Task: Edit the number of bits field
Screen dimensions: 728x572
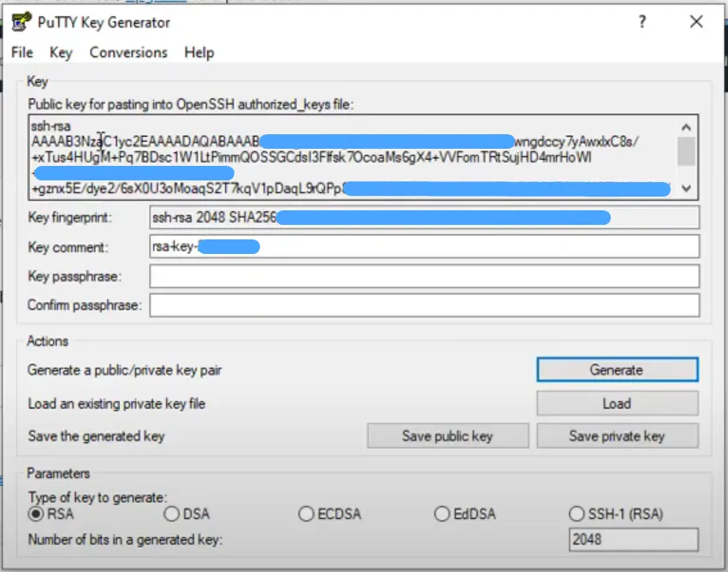Action: pyautogui.click(x=633, y=538)
